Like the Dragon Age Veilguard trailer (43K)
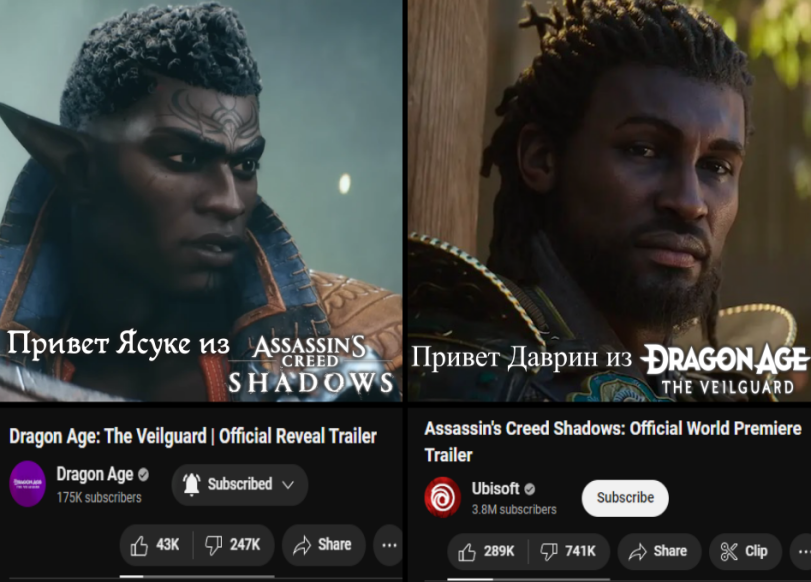 click(156, 545)
